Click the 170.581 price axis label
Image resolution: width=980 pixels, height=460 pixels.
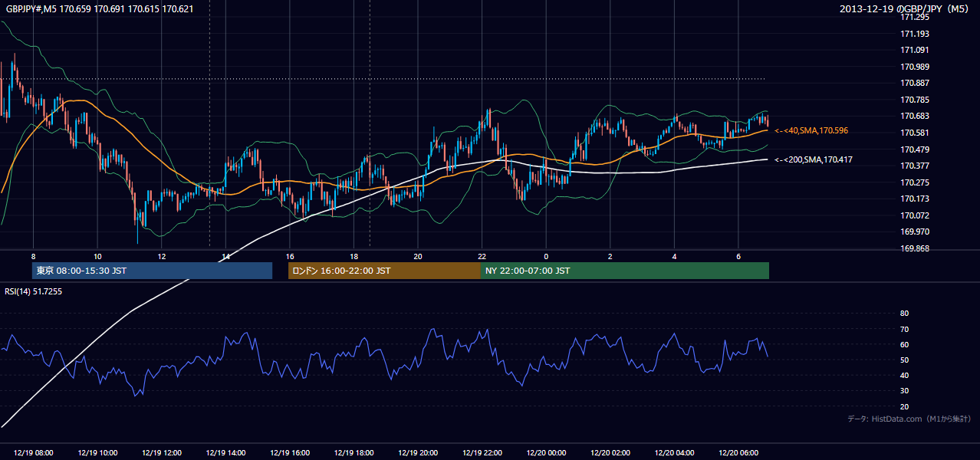coord(915,133)
